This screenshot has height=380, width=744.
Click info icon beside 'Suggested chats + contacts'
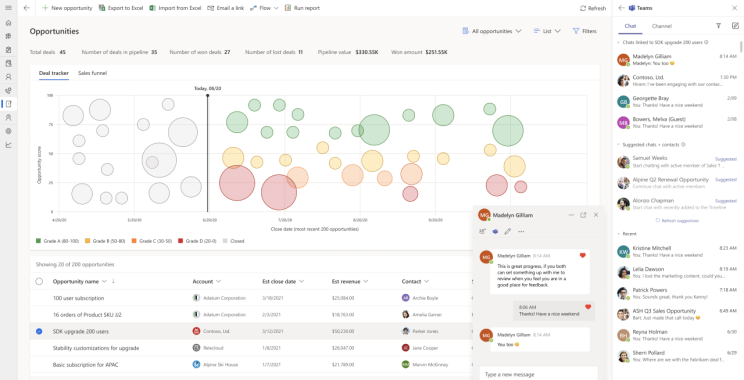pyautogui.click(x=683, y=144)
